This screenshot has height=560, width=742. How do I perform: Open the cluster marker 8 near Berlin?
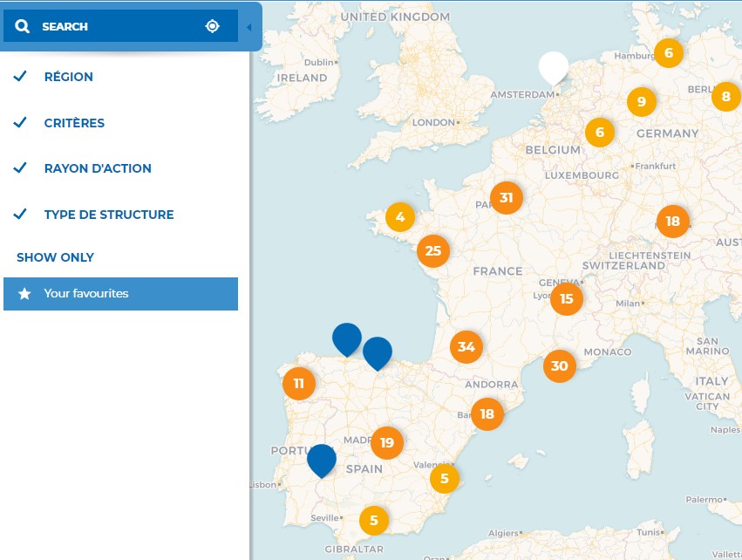click(726, 97)
